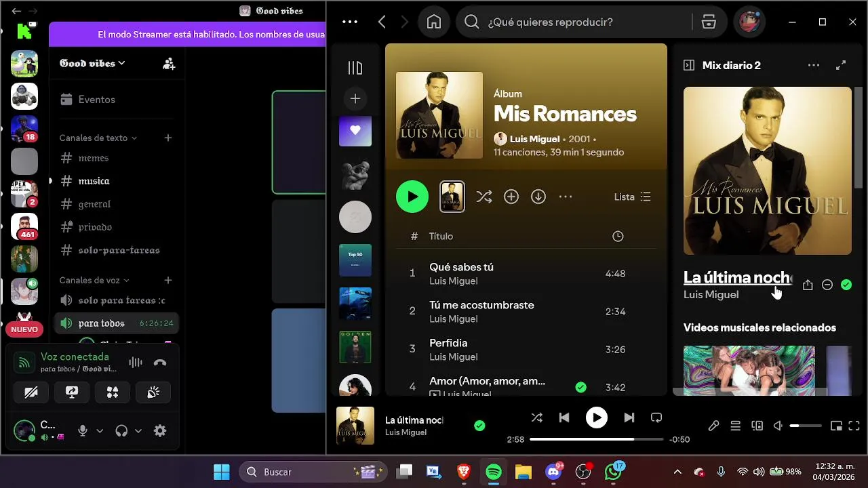Open Discord Activities launcher icon
The width and height of the screenshot is (868, 488).
[113, 392]
